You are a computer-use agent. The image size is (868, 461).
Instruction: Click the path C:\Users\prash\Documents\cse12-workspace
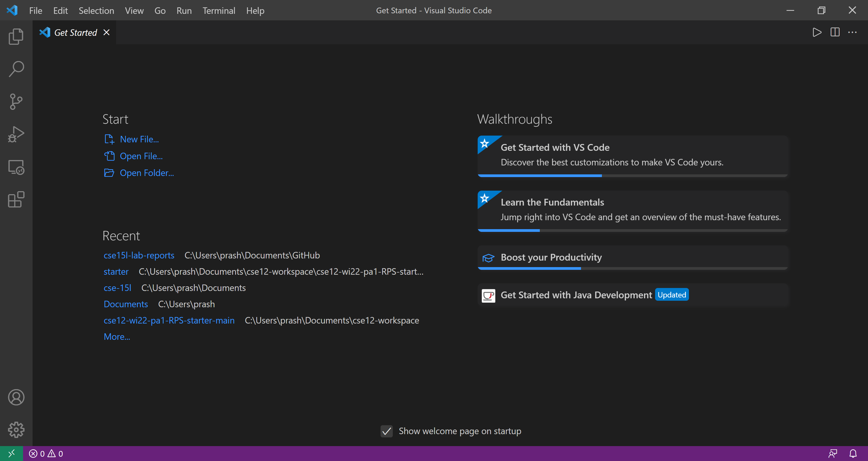tap(332, 320)
